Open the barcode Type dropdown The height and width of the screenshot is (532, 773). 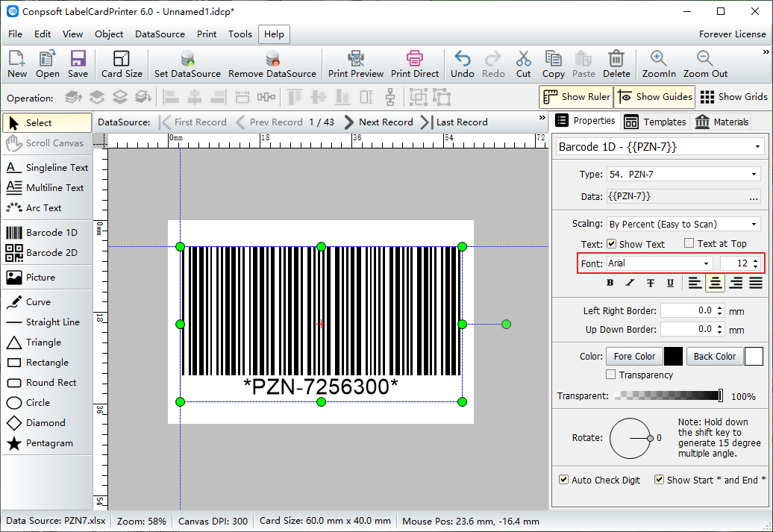pyautogui.click(x=754, y=174)
